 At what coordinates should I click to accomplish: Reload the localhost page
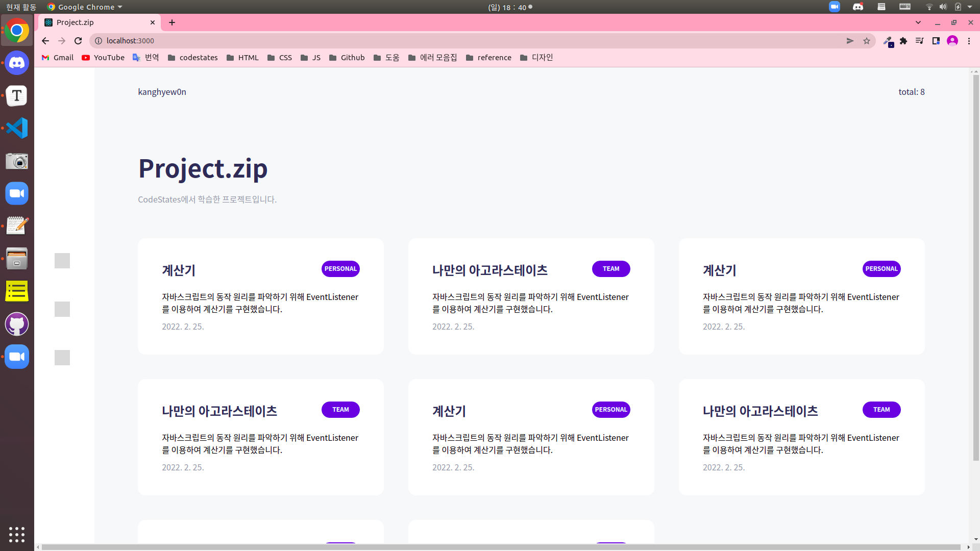coord(78,41)
